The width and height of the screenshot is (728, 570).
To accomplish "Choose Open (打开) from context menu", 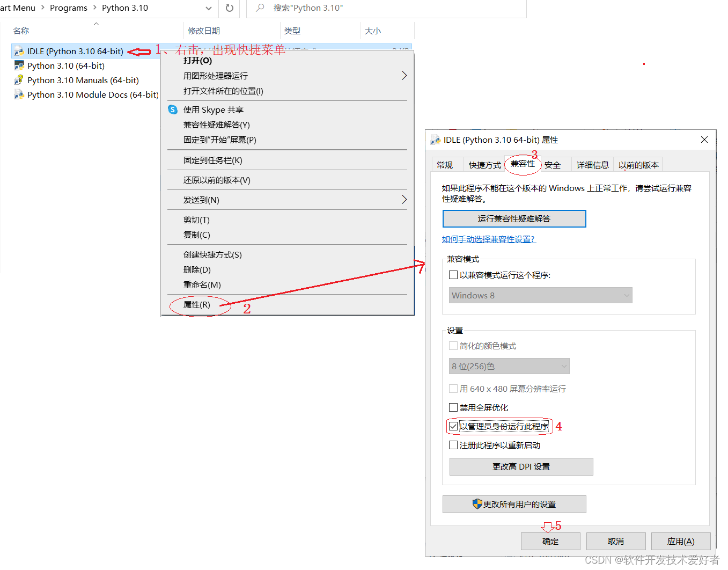I will click(x=197, y=61).
